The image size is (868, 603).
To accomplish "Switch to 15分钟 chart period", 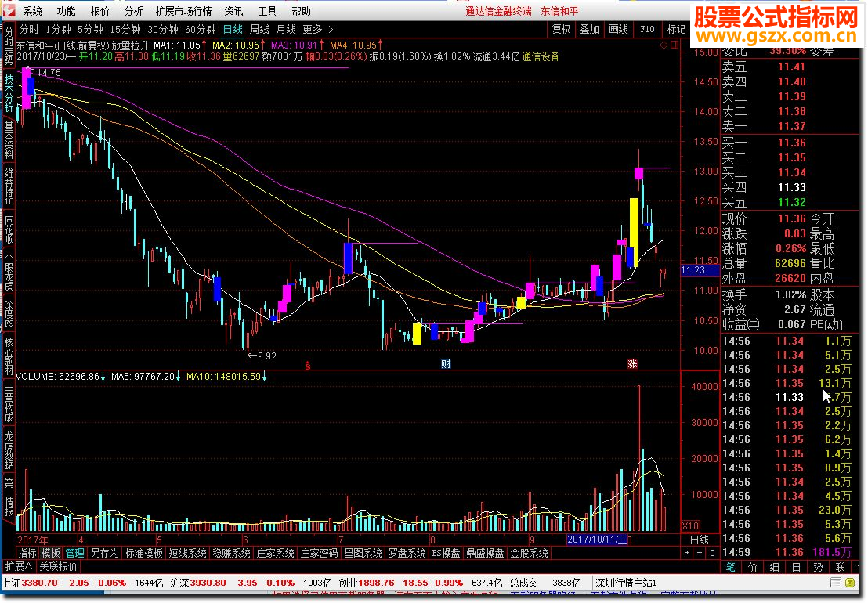I will [x=125, y=29].
